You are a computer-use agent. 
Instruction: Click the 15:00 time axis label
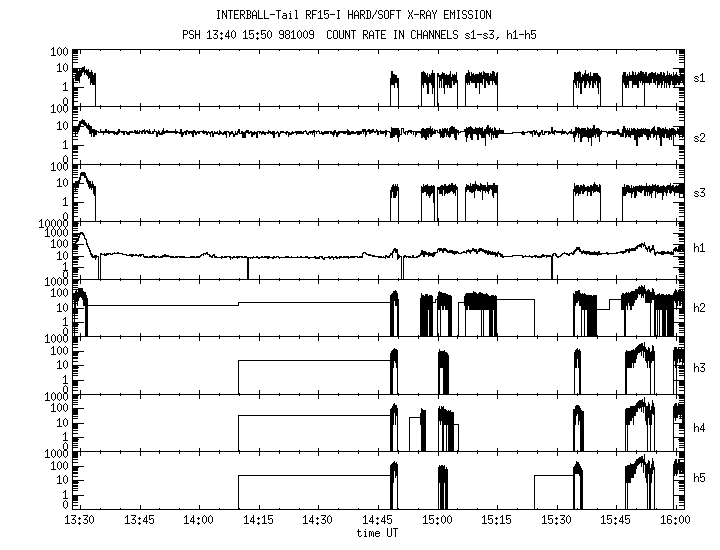point(436,520)
